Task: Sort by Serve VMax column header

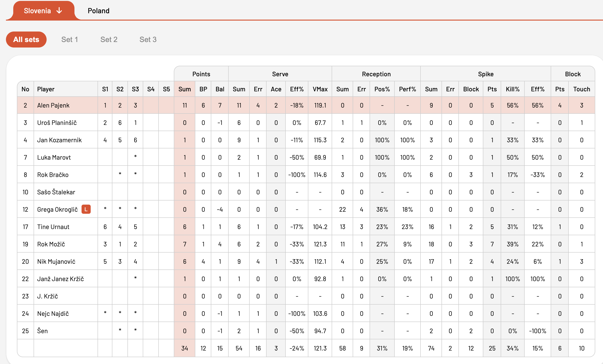Action: (320, 89)
